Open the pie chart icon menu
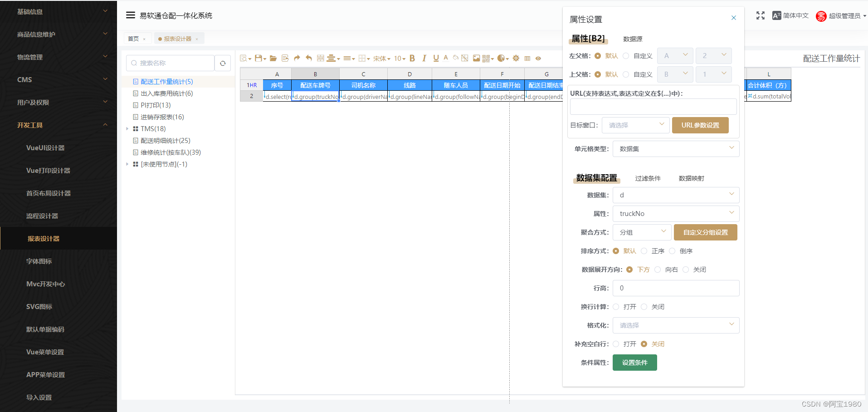 (503, 58)
